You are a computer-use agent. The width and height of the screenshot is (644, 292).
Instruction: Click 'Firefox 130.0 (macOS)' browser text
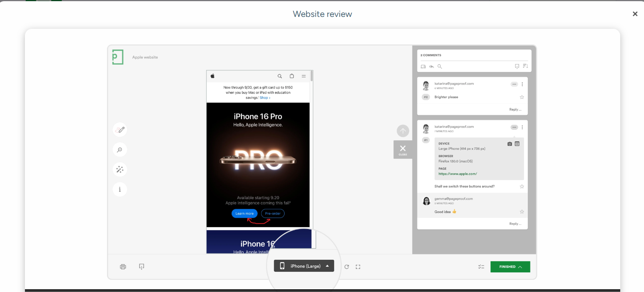(x=456, y=161)
